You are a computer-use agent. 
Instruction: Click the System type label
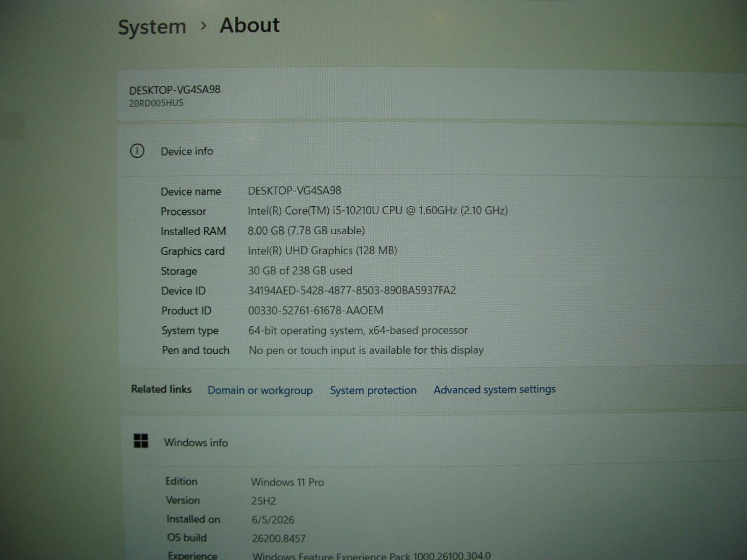click(190, 331)
